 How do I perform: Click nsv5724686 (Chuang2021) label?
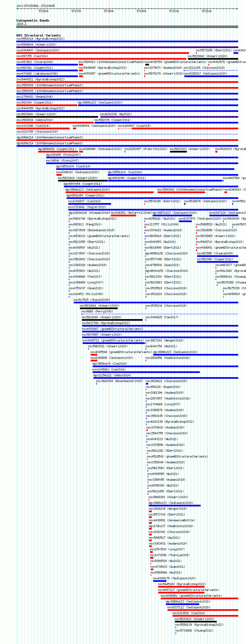[x=194, y=630]
